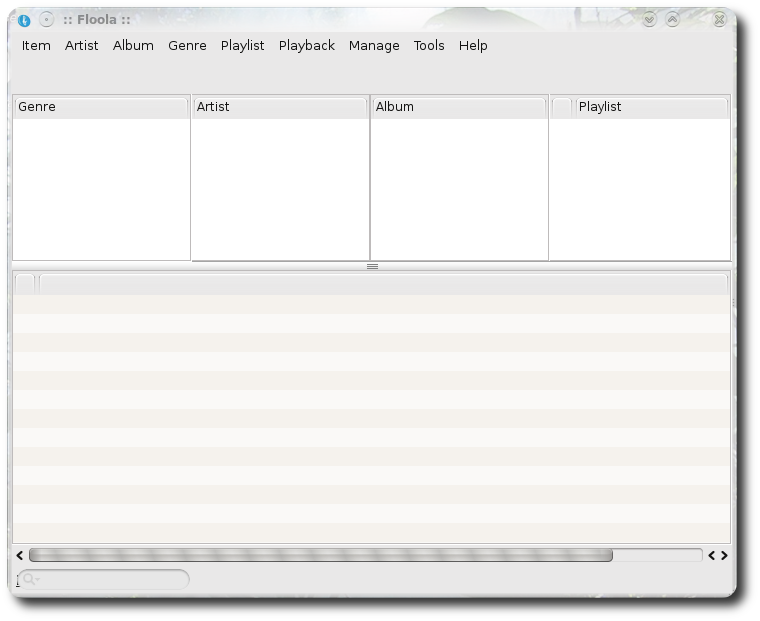
Task: Open the Playback menu
Action: tap(306, 46)
